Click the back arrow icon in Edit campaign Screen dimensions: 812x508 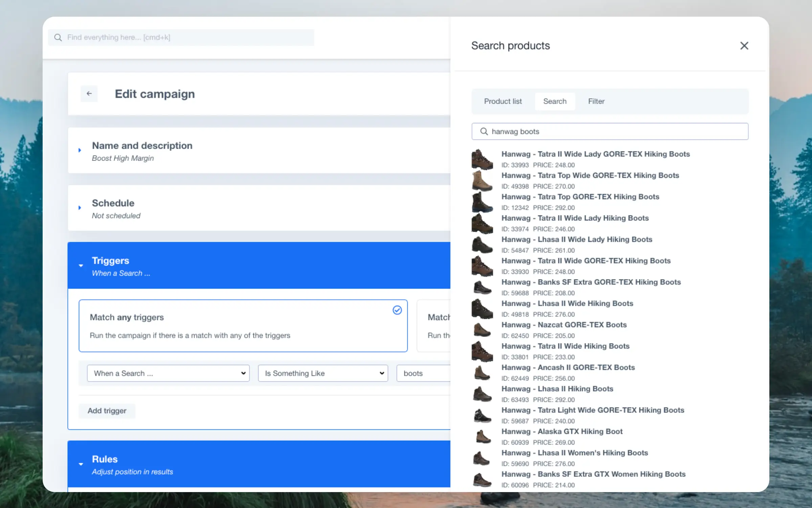tap(89, 93)
